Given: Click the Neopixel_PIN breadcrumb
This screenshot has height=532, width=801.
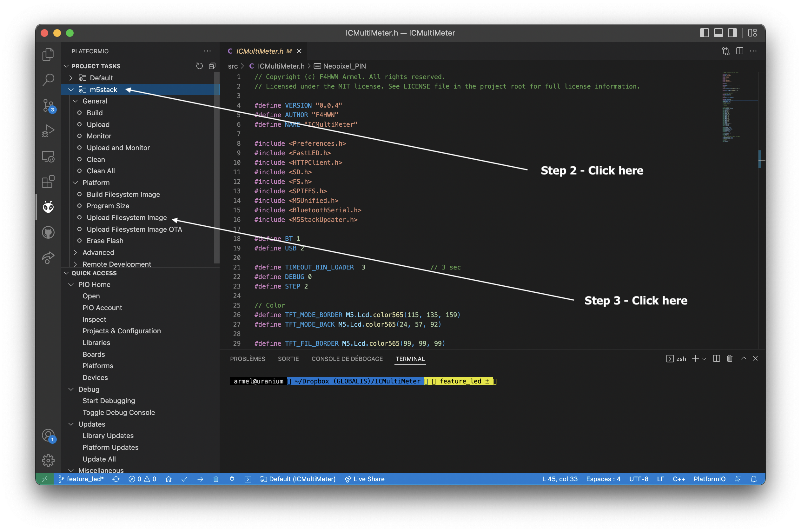Looking at the screenshot, I should tap(340, 66).
